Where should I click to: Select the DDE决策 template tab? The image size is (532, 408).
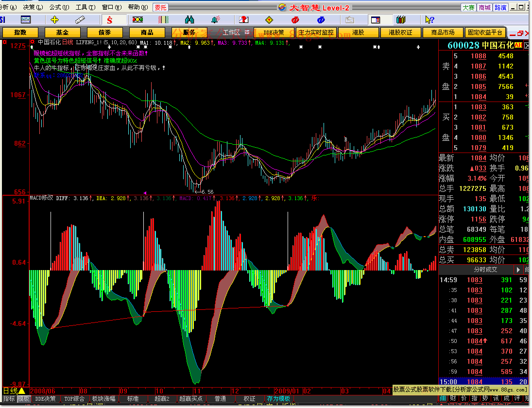click(x=46, y=399)
